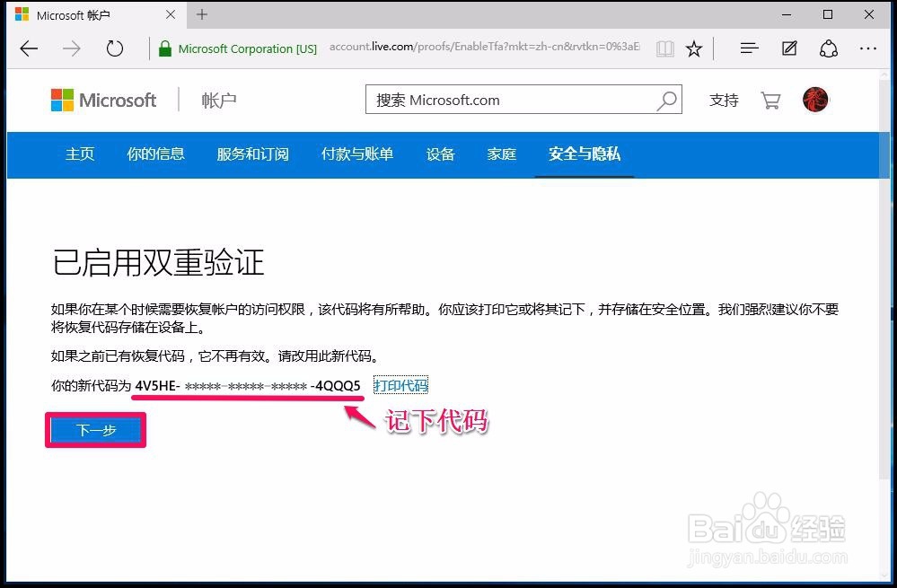Viewport: 897px width, 588px height.
Task: Click the 搜索 Microsoft.com search field
Action: pos(523,100)
